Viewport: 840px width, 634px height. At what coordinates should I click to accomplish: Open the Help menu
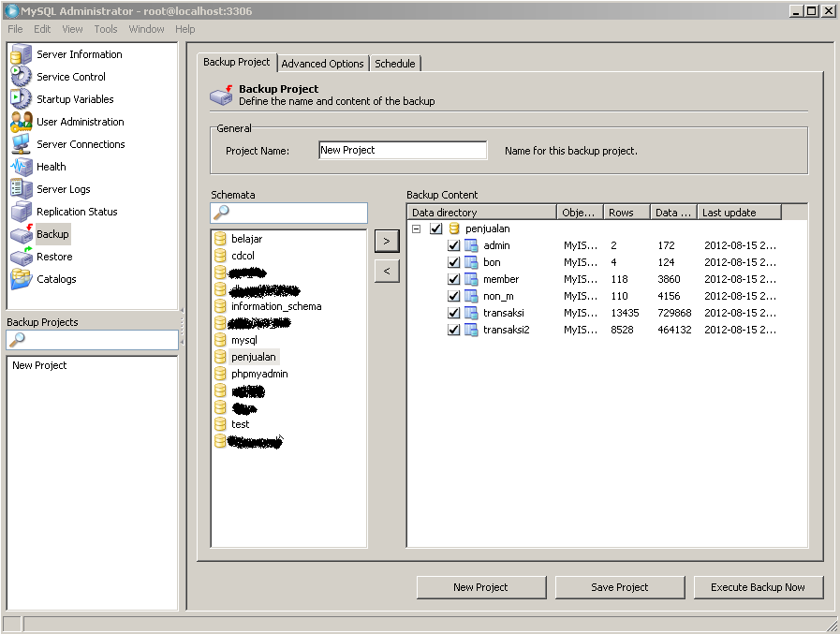(184, 29)
